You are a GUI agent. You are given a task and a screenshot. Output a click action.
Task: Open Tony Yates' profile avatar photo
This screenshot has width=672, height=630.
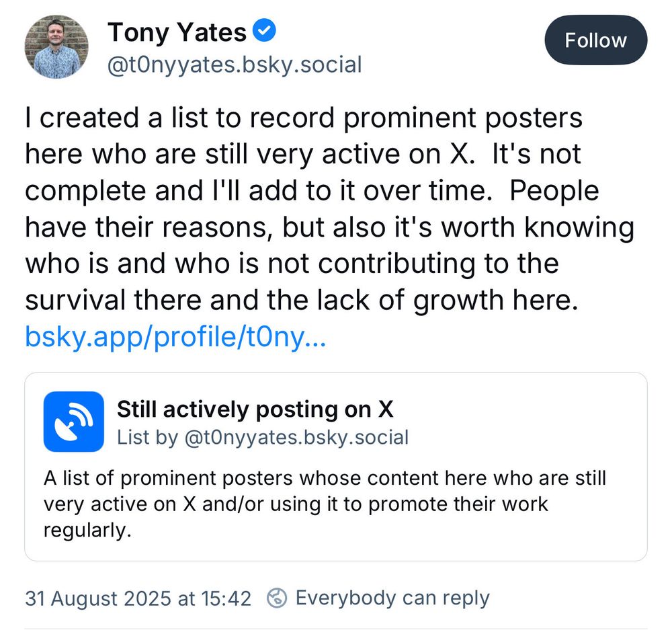56,46
